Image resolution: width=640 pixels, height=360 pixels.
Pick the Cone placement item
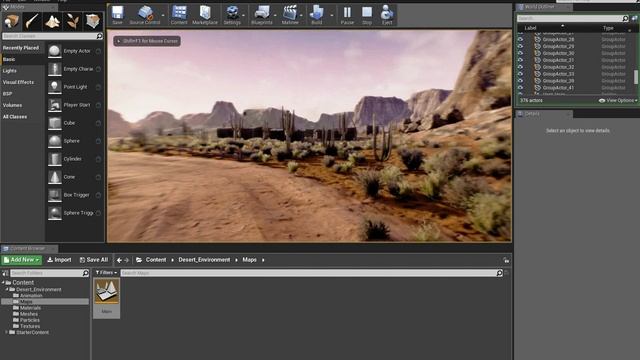74,177
